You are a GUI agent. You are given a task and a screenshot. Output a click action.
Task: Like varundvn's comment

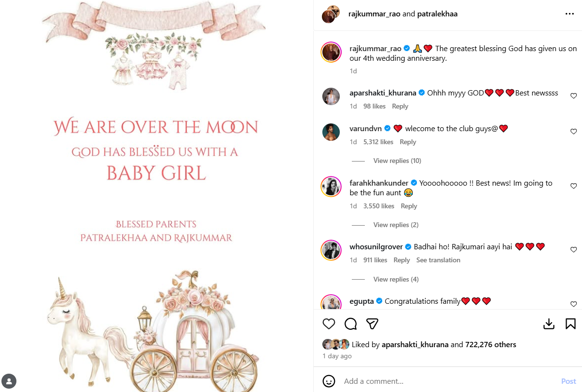coord(573,132)
